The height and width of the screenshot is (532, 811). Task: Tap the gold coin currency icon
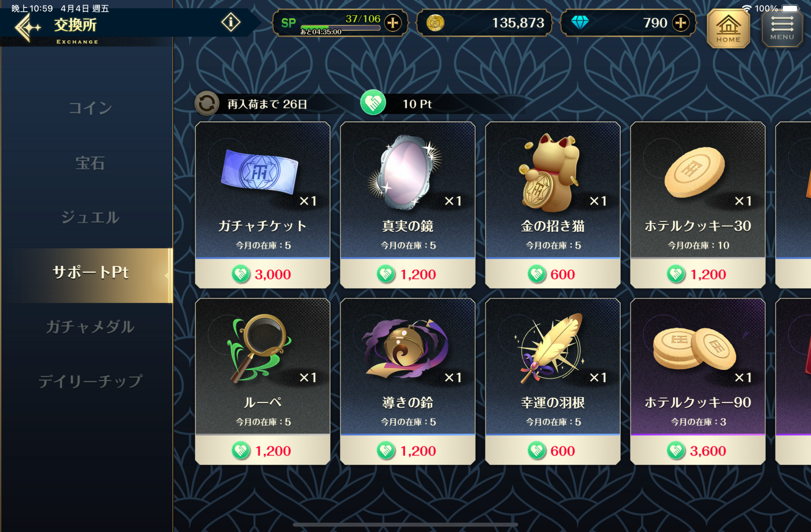click(435, 23)
